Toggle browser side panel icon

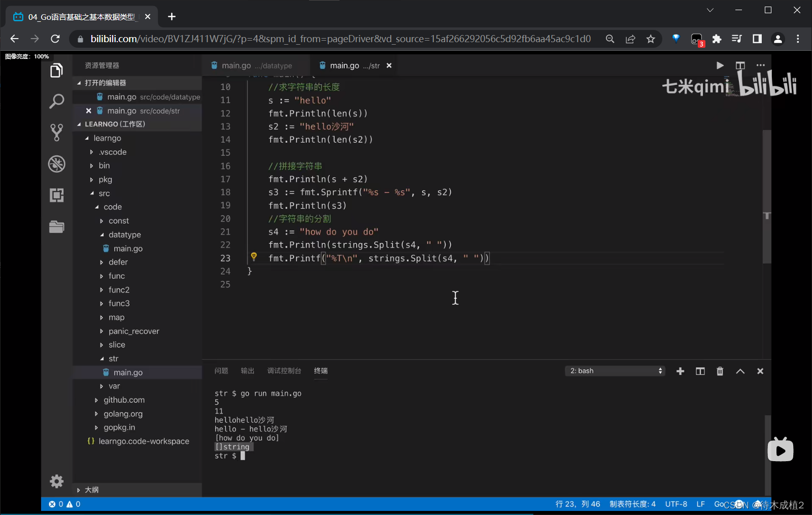757,39
